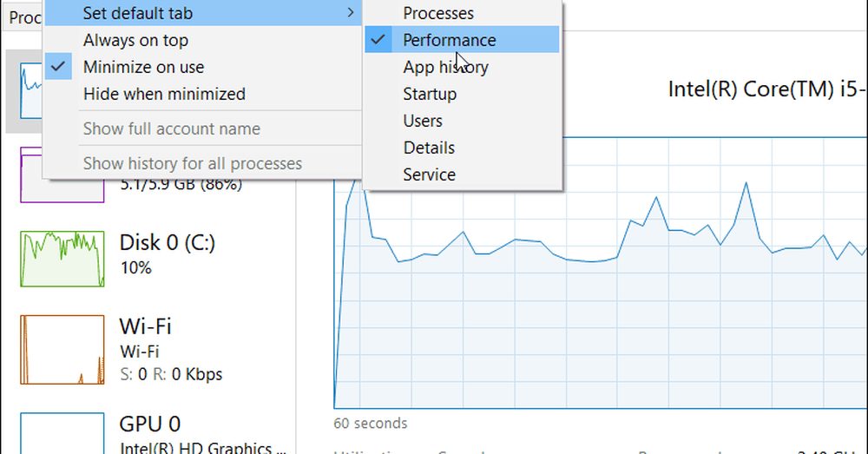Click the Wi-Fi label in sidebar
Viewport: 868px width, 454px height.
point(145,326)
